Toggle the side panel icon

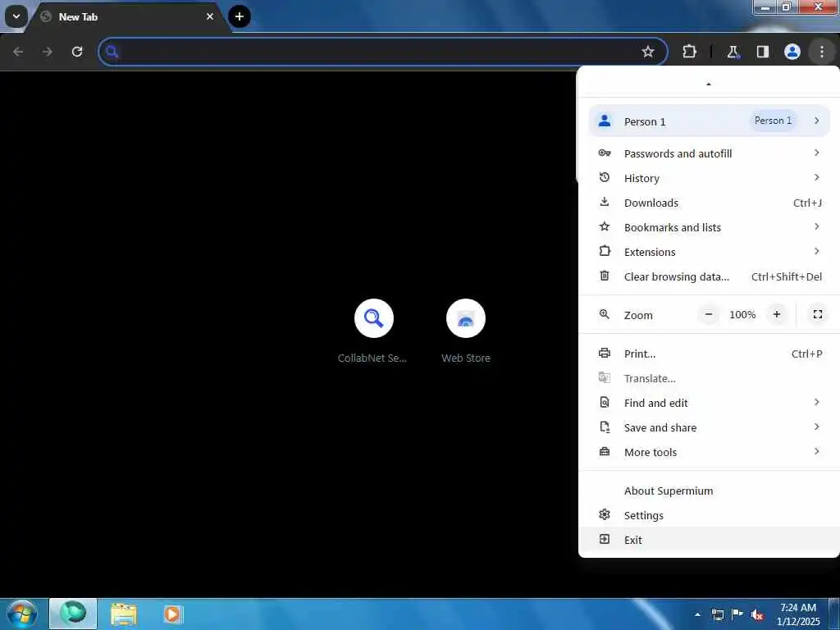[x=762, y=52]
